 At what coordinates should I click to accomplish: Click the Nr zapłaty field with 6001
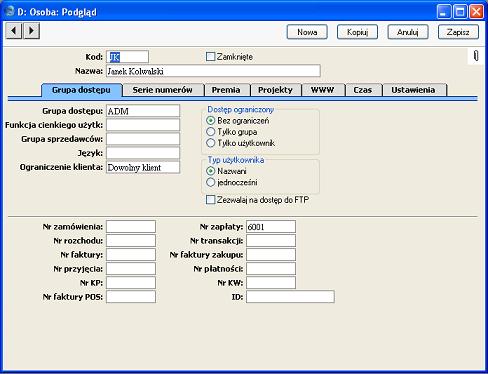click(x=271, y=227)
